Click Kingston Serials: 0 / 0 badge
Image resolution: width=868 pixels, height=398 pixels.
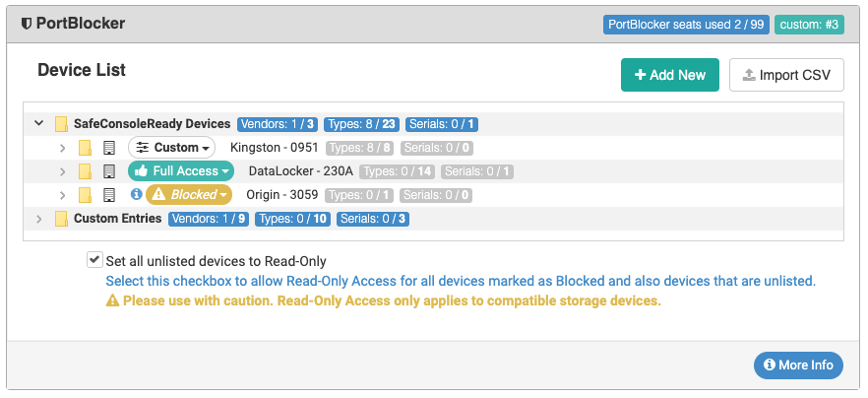[x=437, y=148]
